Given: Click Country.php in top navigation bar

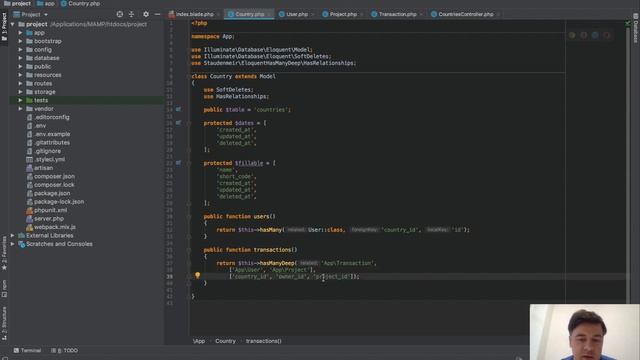Looking at the screenshot, I should click(80, 3).
